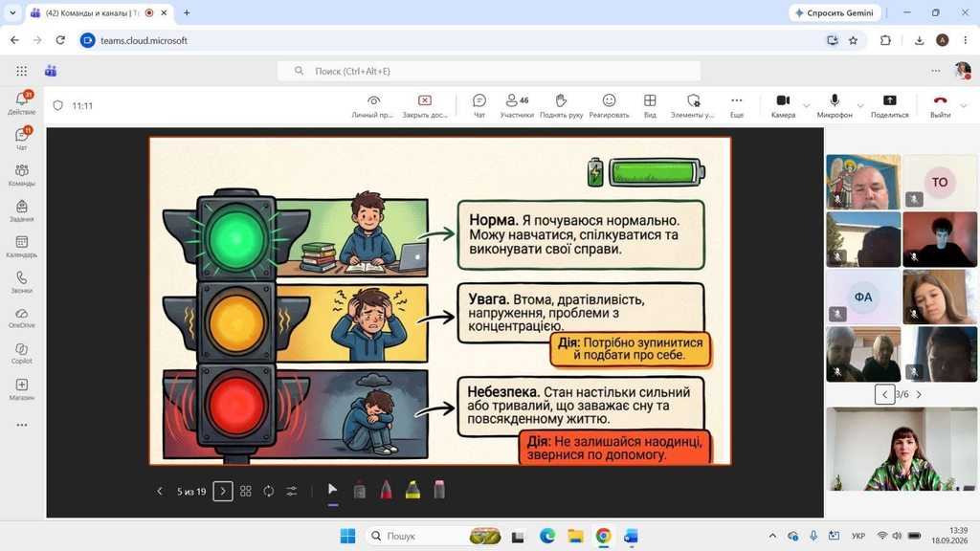The height and width of the screenshot is (551, 980).
Task: Open Реагировать emoji reactions
Action: coord(609,105)
